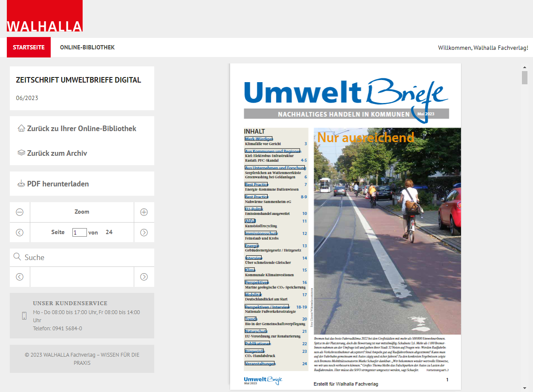The height and width of the screenshot is (392, 533).
Task: Click the scrollbar up arrow
Action: (524, 67)
